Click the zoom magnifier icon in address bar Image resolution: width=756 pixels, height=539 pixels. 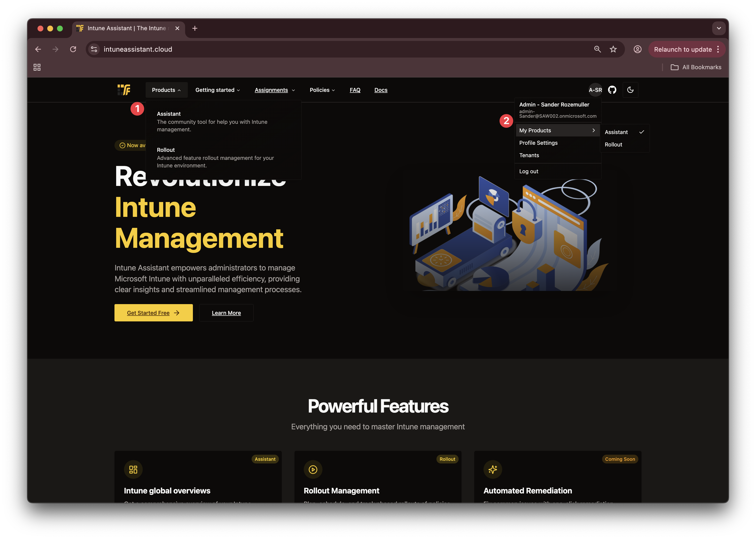pos(597,49)
